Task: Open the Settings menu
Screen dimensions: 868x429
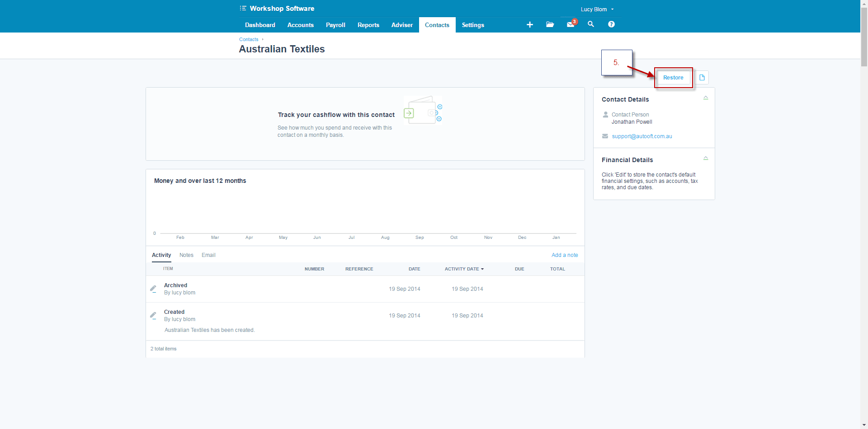Action: point(473,25)
